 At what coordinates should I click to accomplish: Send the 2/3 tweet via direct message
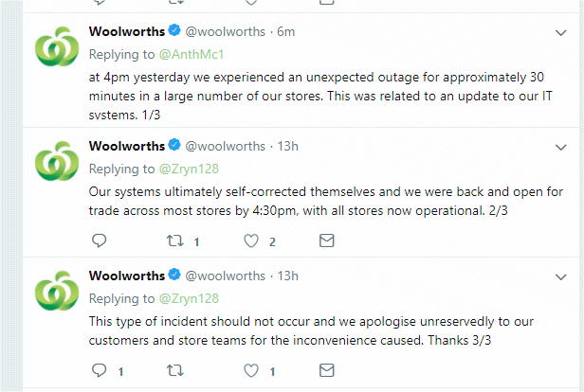coord(326,241)
